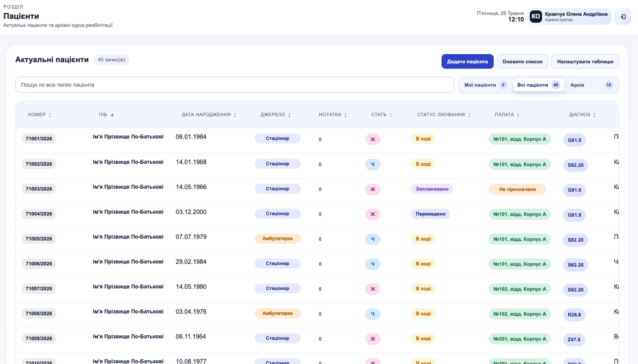Sort by Дата народження column icon
This screenshot has height=364, width=638.
(x=235, y=115)
